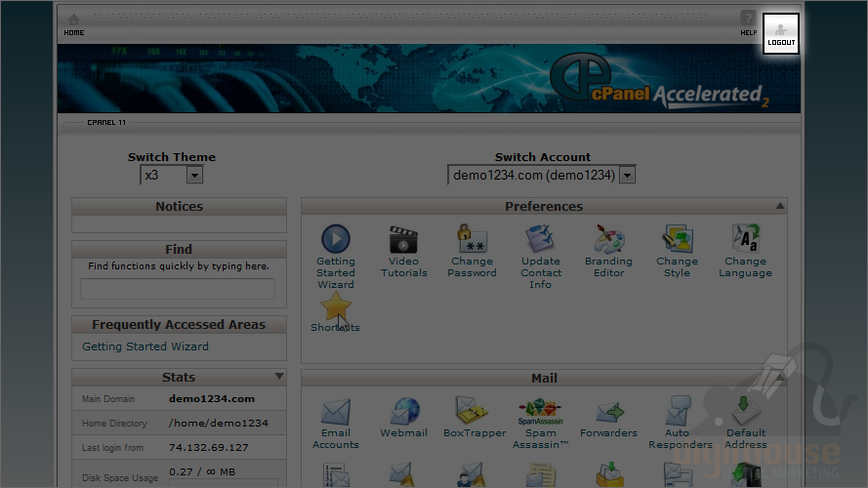Launch Webmail

pyautogui.click(x=403, y=412)
